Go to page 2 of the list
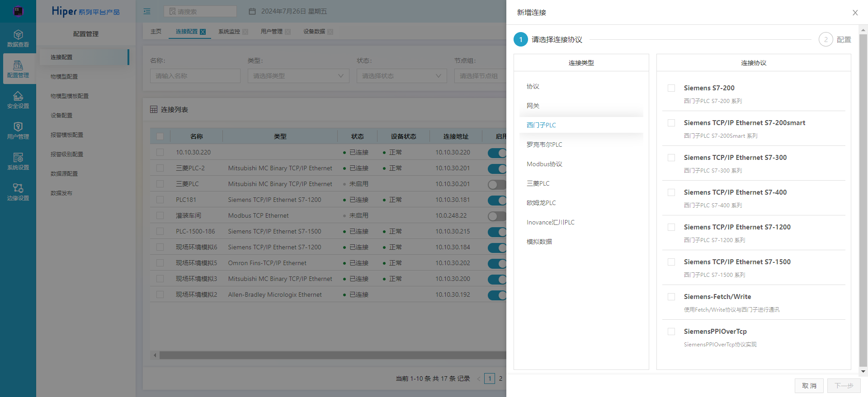 500,378
